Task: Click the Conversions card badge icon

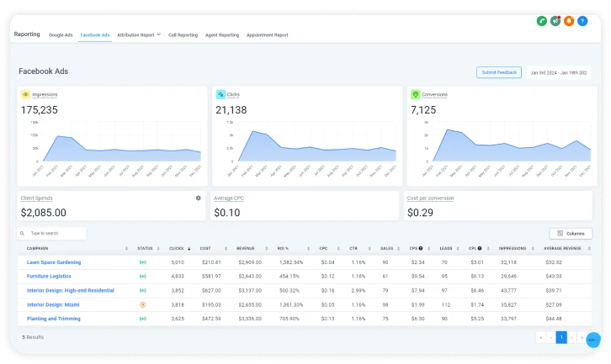Action: click(416, 94)
